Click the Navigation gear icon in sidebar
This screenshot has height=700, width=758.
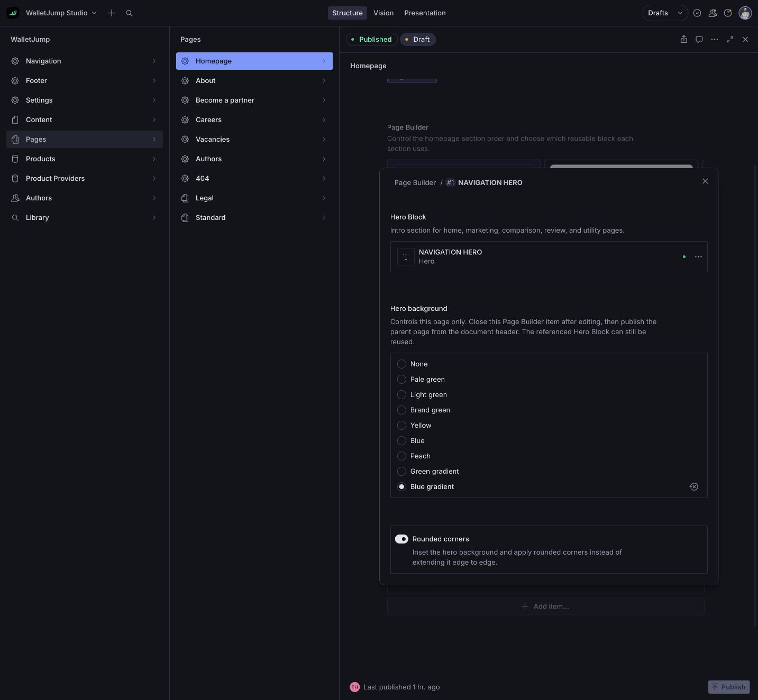pos(15,61)
